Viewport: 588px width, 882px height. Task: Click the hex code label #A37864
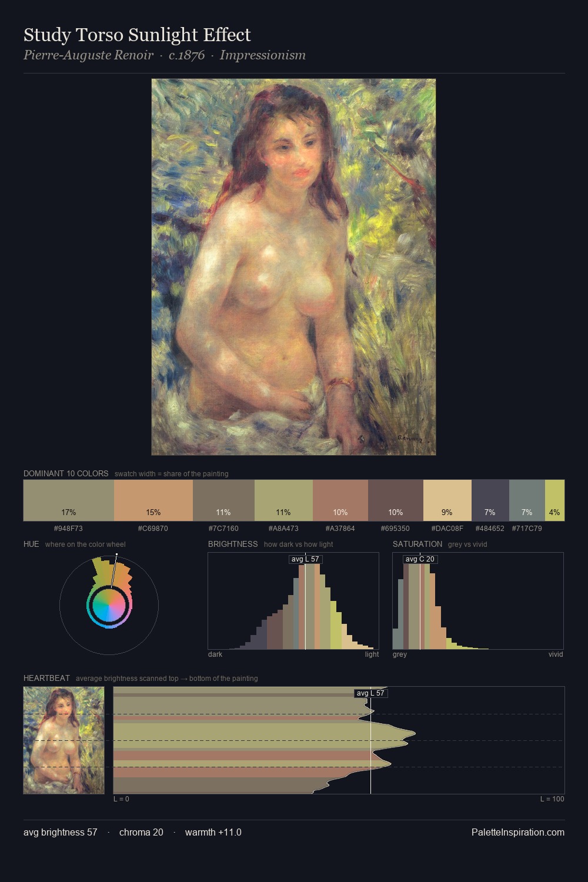point(340,529)
